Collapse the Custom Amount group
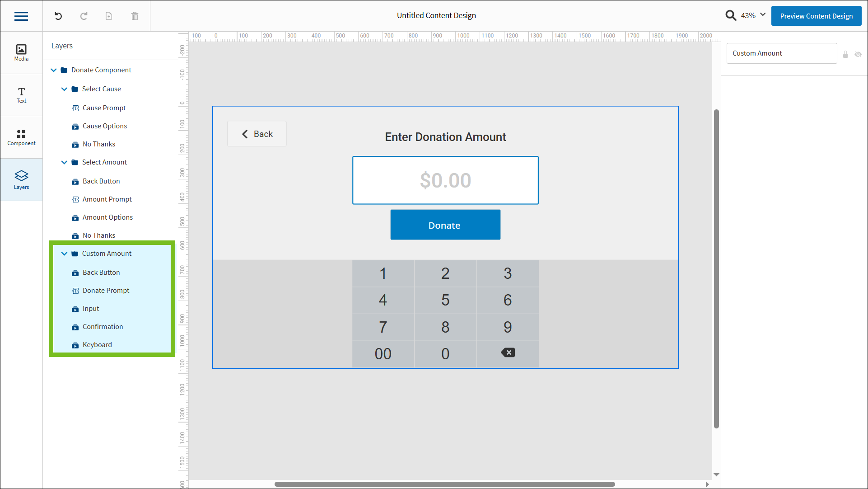The image size is (868, 489). coord(64,254)
